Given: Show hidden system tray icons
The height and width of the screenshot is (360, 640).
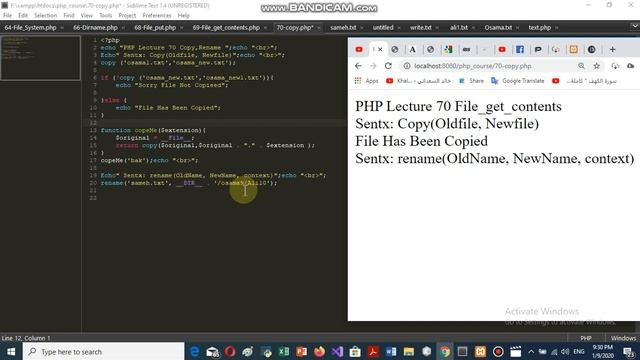Looking at the screenshot, I should [531, 351].
